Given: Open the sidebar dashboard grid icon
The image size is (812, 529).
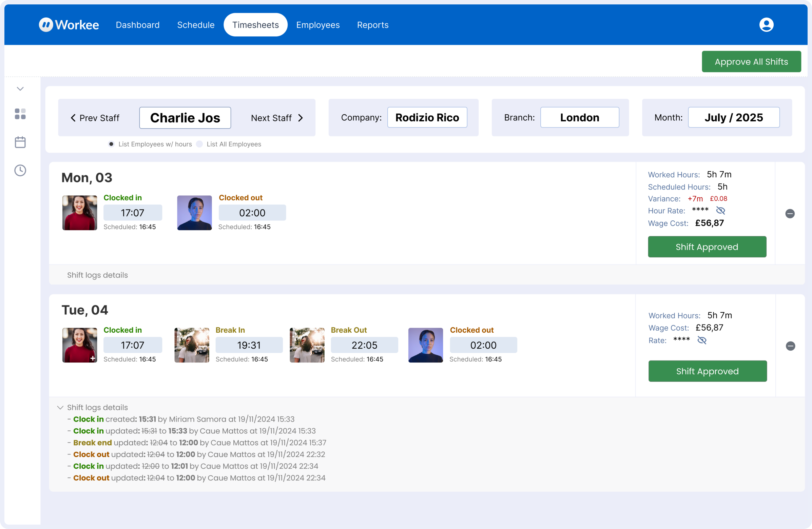Looking at the screenshot, I should pyautogui.click(x=20, y=114).
